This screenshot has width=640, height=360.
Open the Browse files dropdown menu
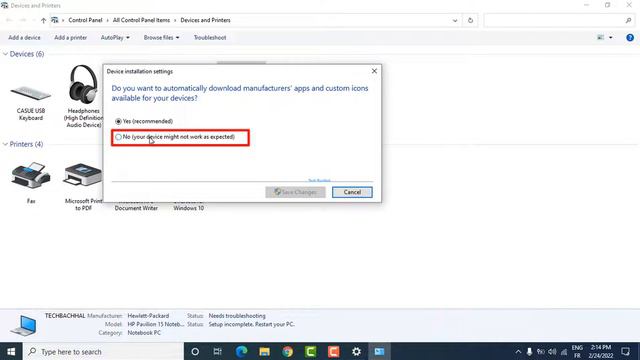click(x=161, y=38)
